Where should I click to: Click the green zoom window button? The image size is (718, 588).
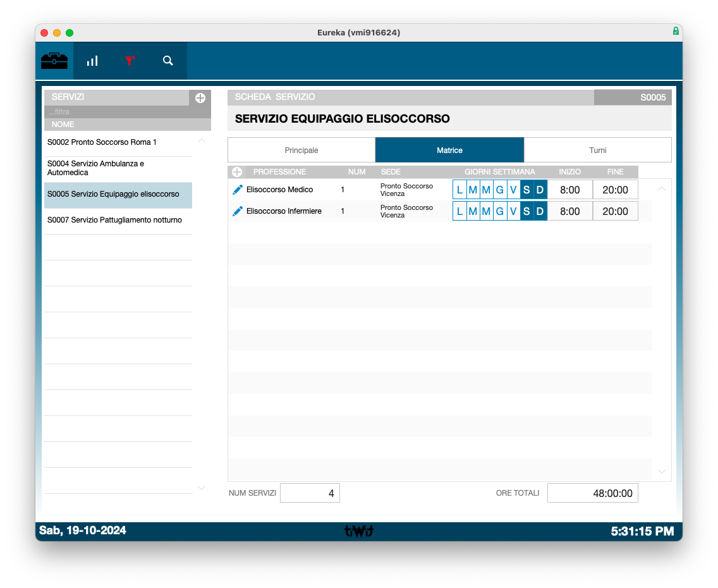point(70,32)
